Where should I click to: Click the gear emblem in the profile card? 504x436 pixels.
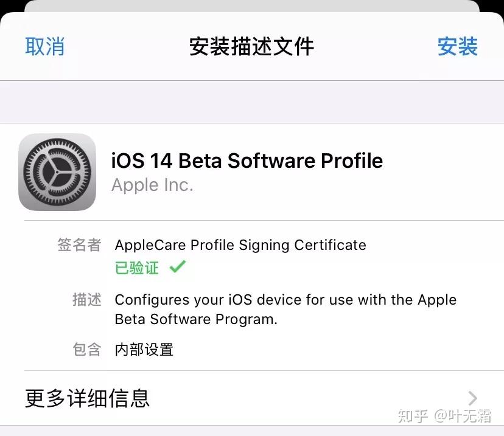click(57, 172)
